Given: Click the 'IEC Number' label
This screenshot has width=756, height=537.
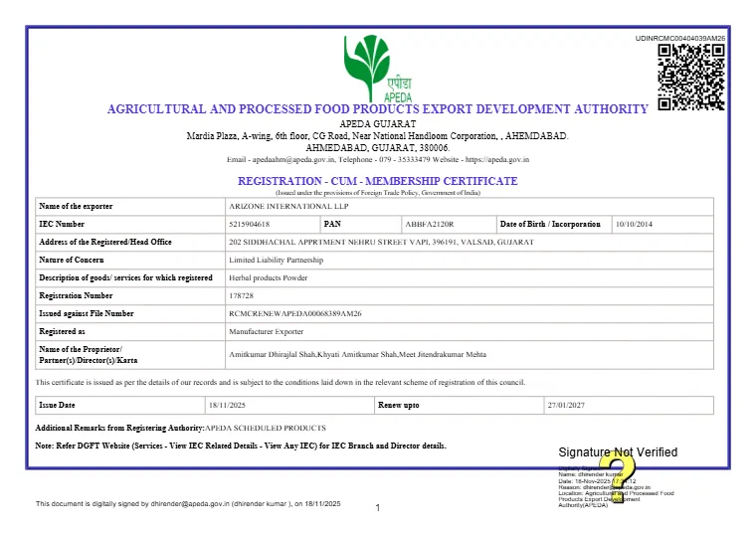Looking at the screenshot, I should coord(62,224).
